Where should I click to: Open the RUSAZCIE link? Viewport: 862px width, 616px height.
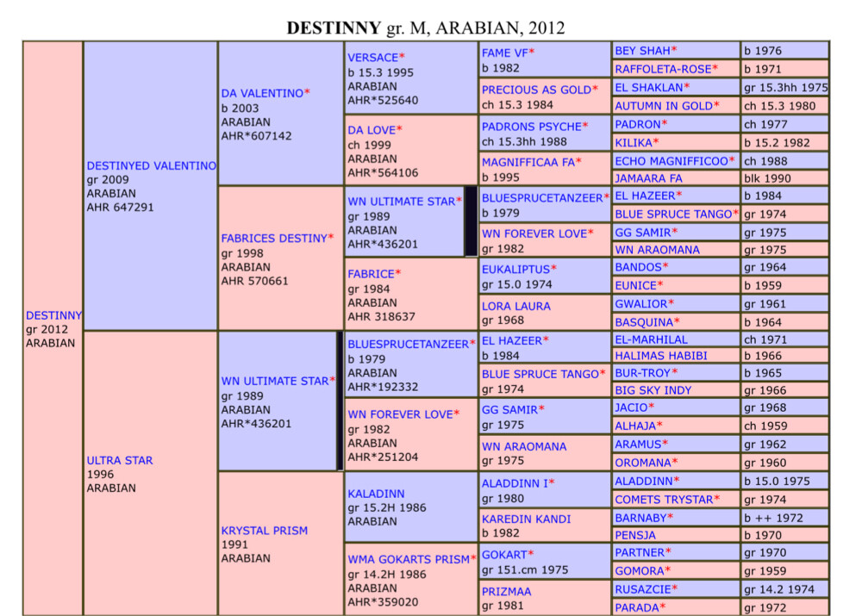643,589
